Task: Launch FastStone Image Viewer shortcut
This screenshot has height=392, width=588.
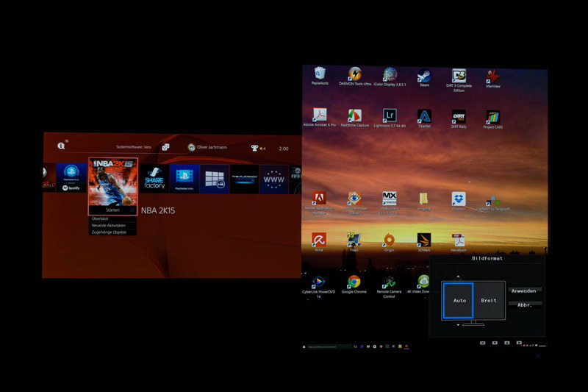Action: click(x=354, y=203)
